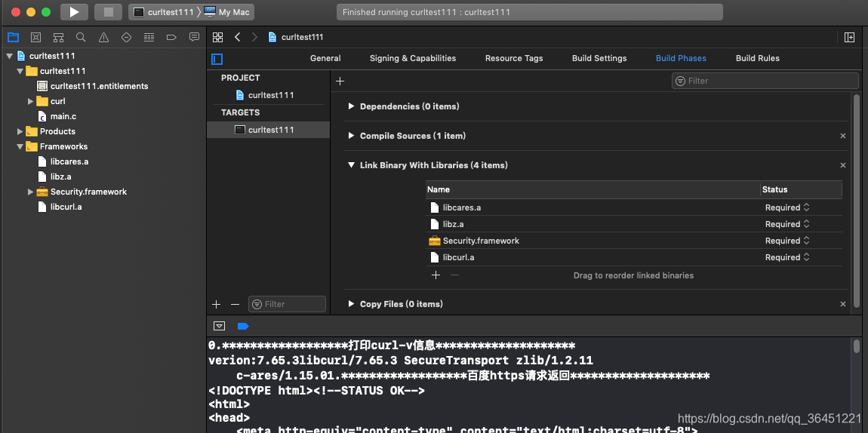The width and height of the screenshot is (868, 433).
Task: Hide the debug area toggle button
Action: [x=220, y=326]
